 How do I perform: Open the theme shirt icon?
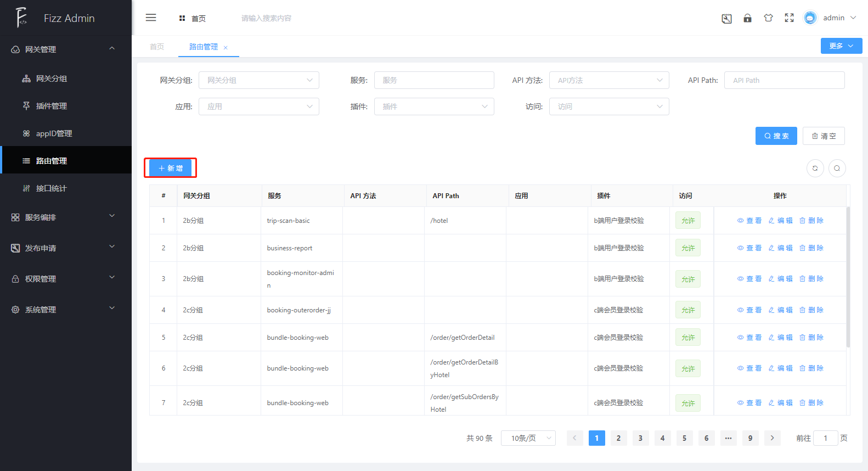pyautogui.click(x=768, y=18)
